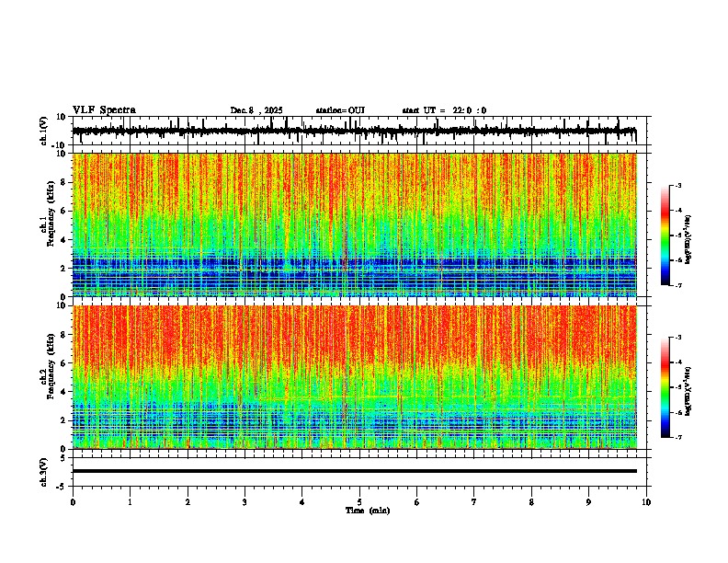The width and height of the screenshot is (728, 563).
Task: Click time axis tick label 7
Action: click(474, 502)
